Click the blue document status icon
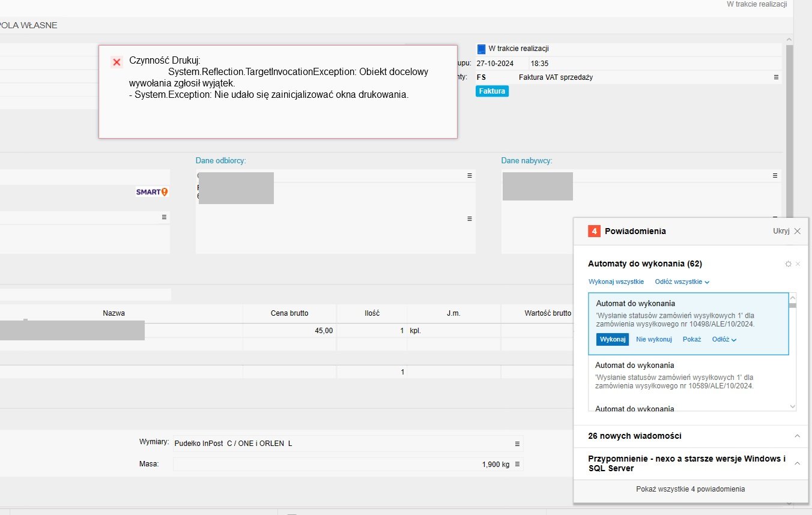 (x=480, y=49)
